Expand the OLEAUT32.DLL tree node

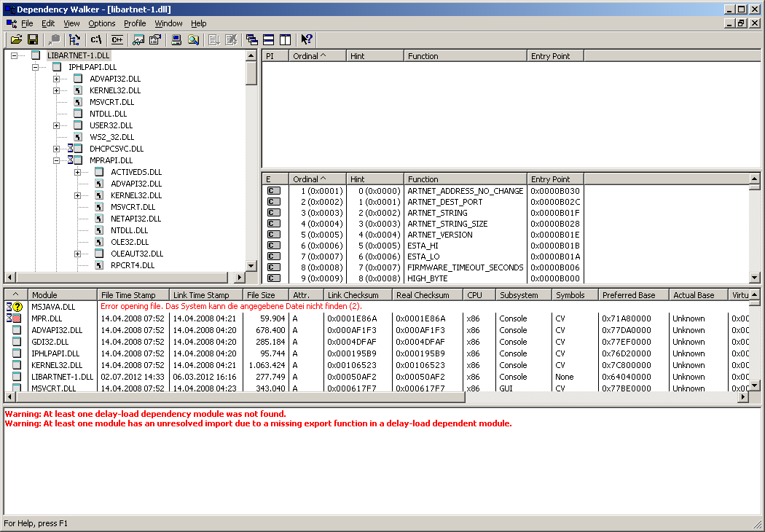pos(78,254)
